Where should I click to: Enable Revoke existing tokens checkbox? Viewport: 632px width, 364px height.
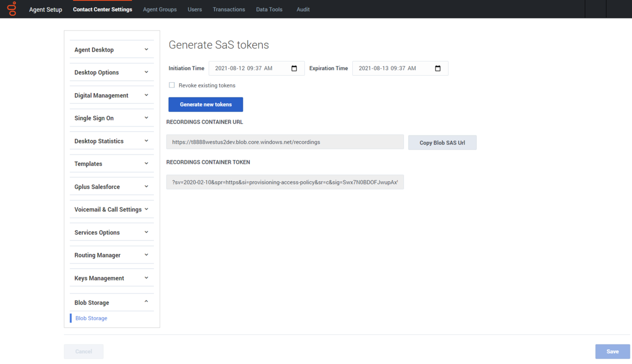coord(172,85)
